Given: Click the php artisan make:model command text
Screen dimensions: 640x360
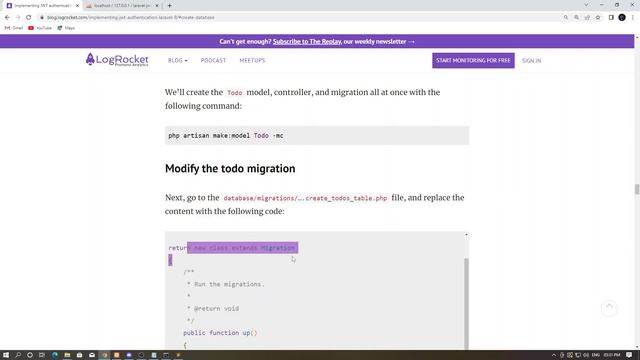Looking at the screenshot, I should [226, 136].
